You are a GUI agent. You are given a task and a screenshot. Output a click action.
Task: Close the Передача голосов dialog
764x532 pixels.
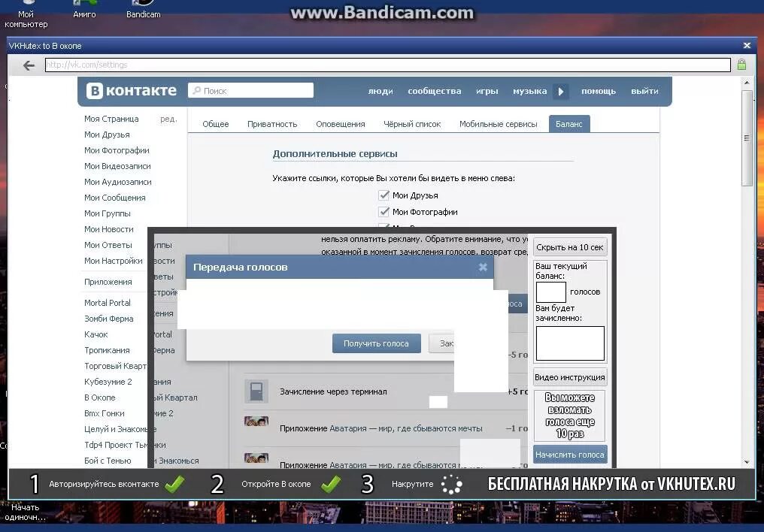coord(483,267)
